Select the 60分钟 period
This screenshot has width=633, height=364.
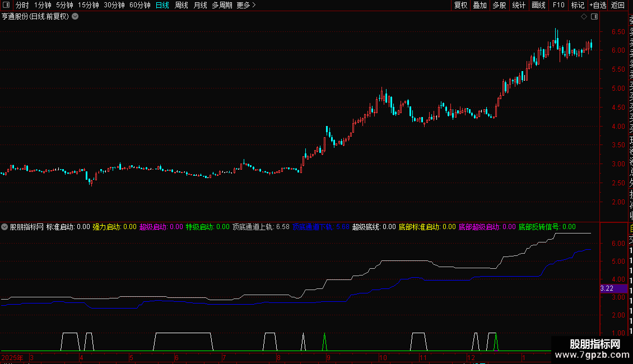[140, 5]
